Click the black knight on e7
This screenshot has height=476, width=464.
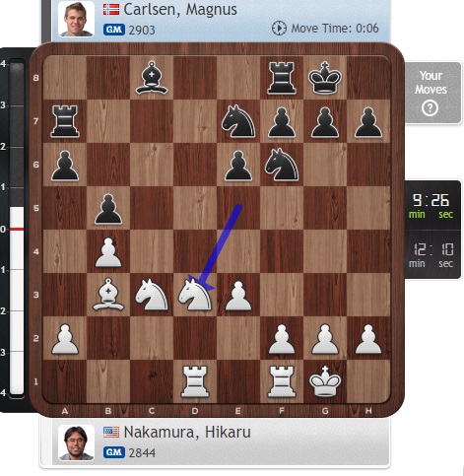pos(238,121)
